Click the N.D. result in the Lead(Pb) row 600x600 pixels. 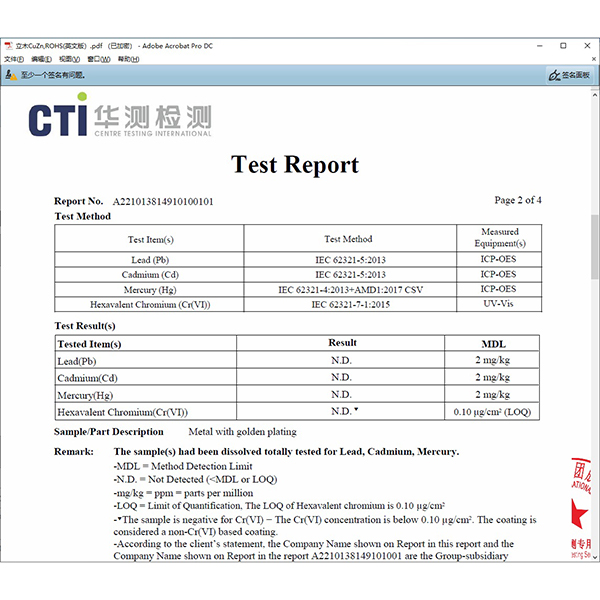point(341,360)
